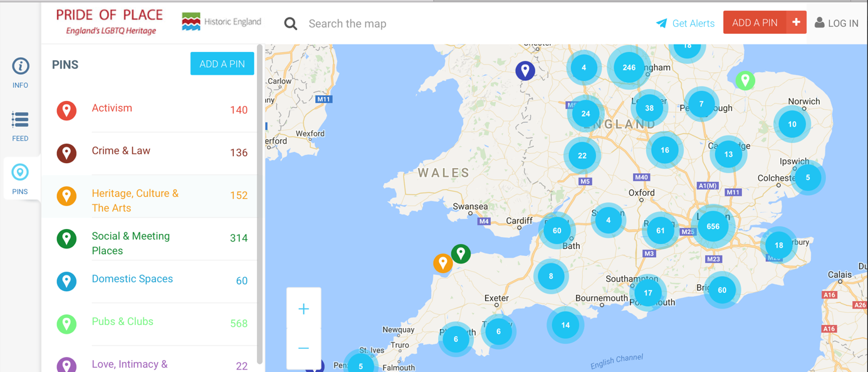Click the search magnifier icon

click(x=290, y=24)
